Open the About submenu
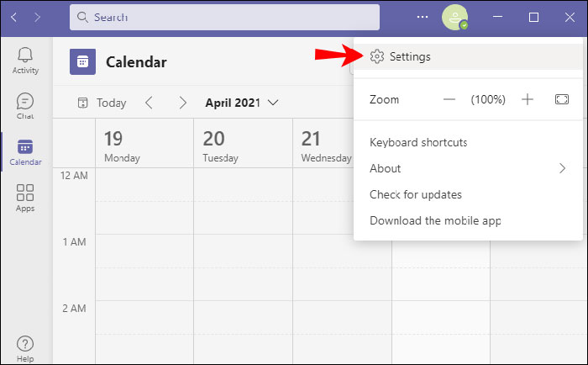 [x=468, y=168]
